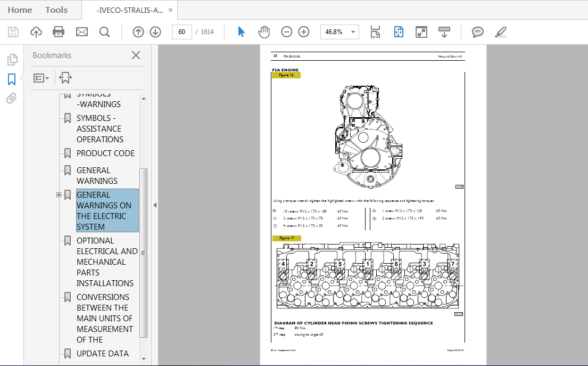588x366 pixels.
Task: Click find current bookmark icon
Action: click(65, 78)
